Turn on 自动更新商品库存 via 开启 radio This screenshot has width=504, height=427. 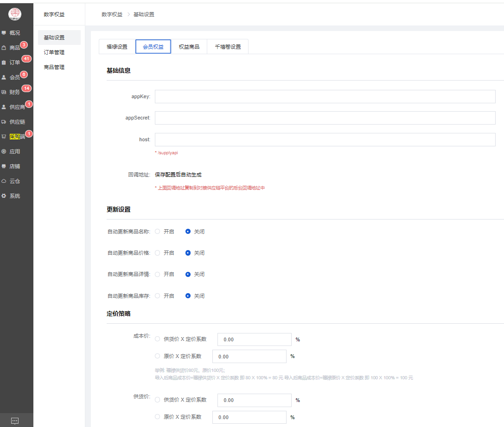pyautogui.click(x=158, y=296)
